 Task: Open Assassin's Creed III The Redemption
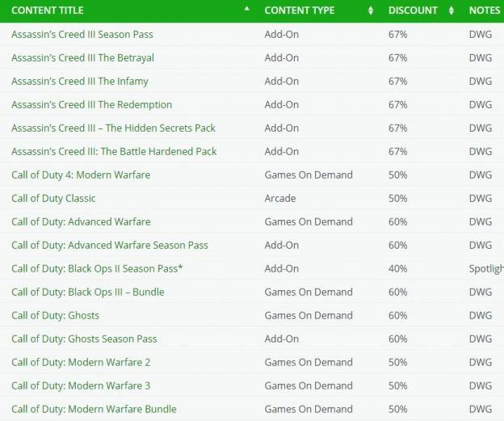coord(91,105)
